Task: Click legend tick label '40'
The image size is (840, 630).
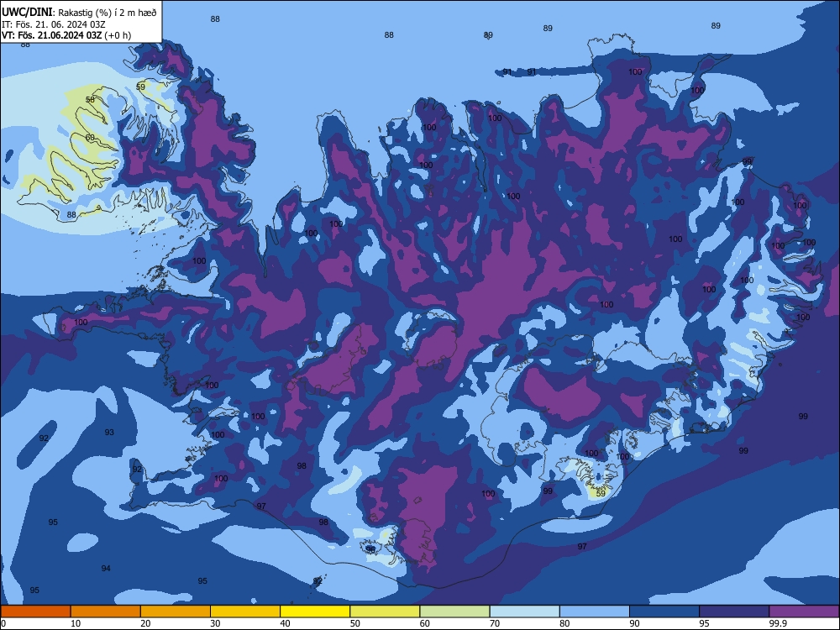Action: (285, 623)
